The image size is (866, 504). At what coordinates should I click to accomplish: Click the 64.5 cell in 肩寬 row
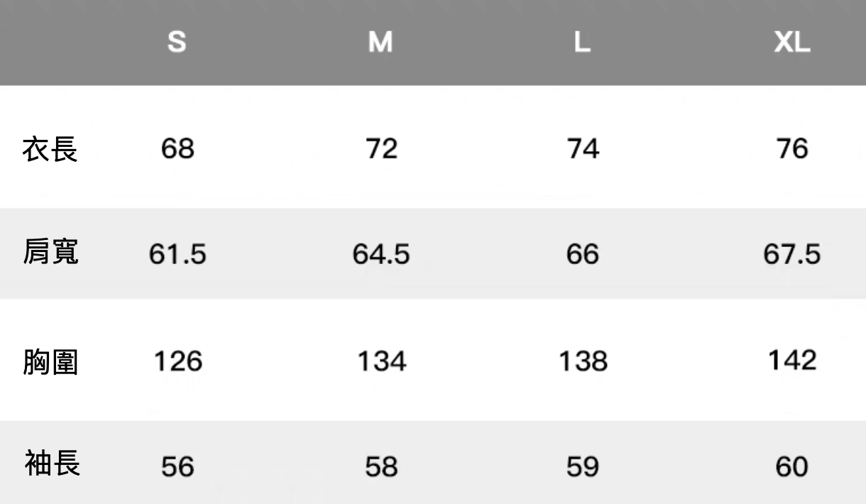pos(381,254)
